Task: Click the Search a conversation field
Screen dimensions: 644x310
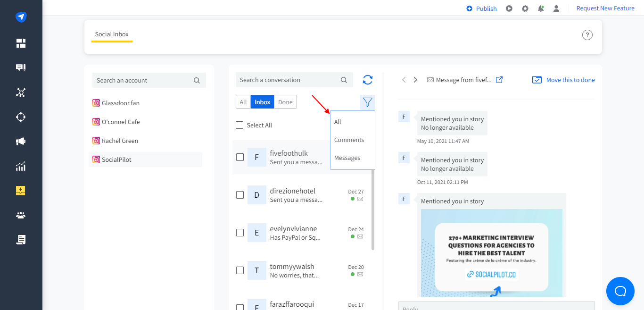Action: 294,80
